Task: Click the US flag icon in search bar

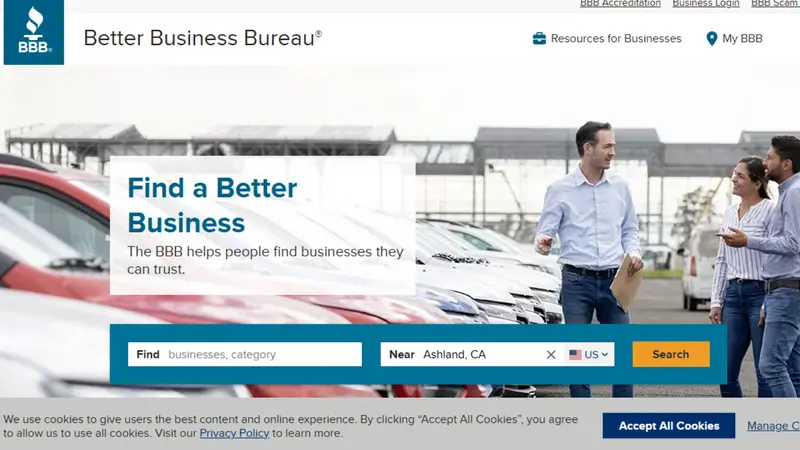Action: coord(576,355)
